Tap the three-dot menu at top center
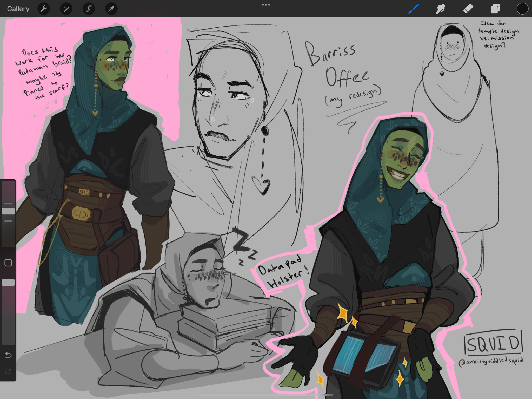532x399 pixels. click(x=266, y=5)
